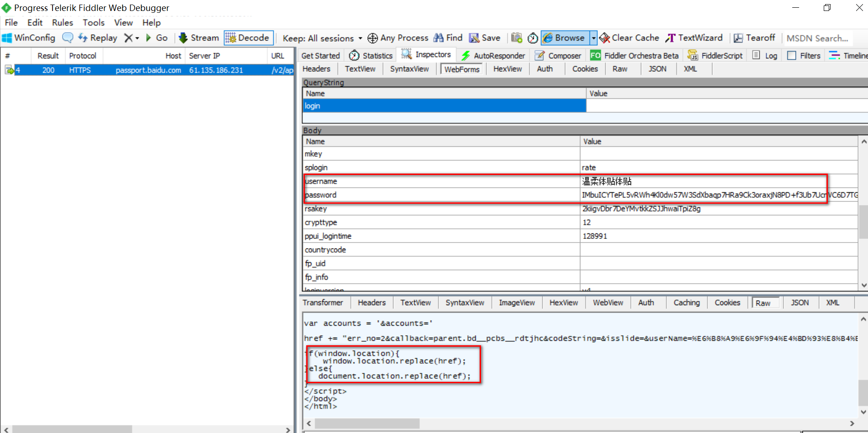Click the QueryString Name column header
This screenshot has height=433, width=868.
pyautogui.click(x=444, y=94)
